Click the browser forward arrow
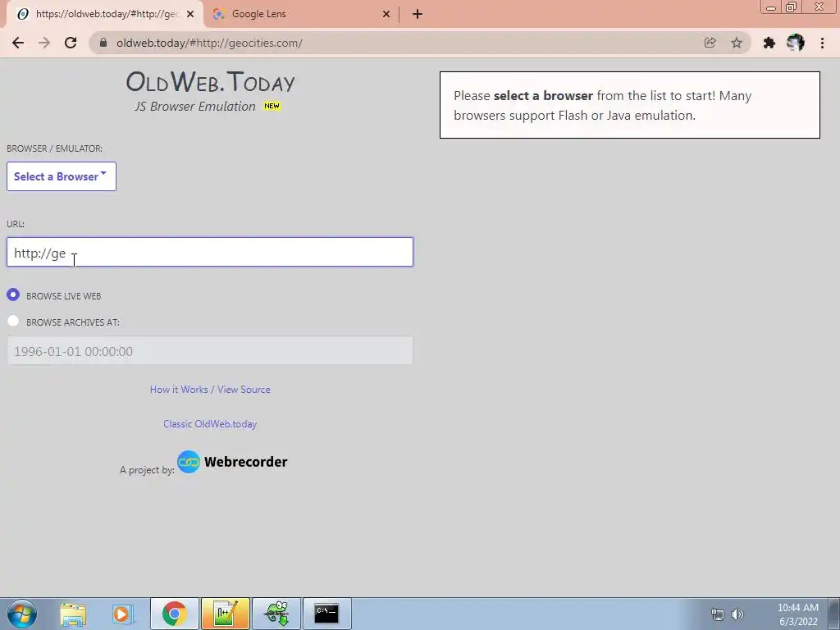 point(44,43)
